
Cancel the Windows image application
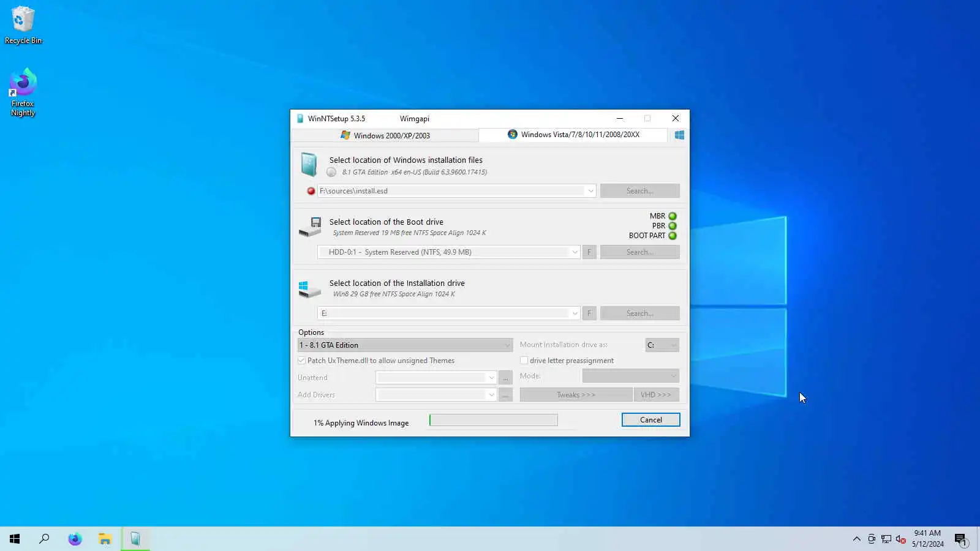coord(651,420)
